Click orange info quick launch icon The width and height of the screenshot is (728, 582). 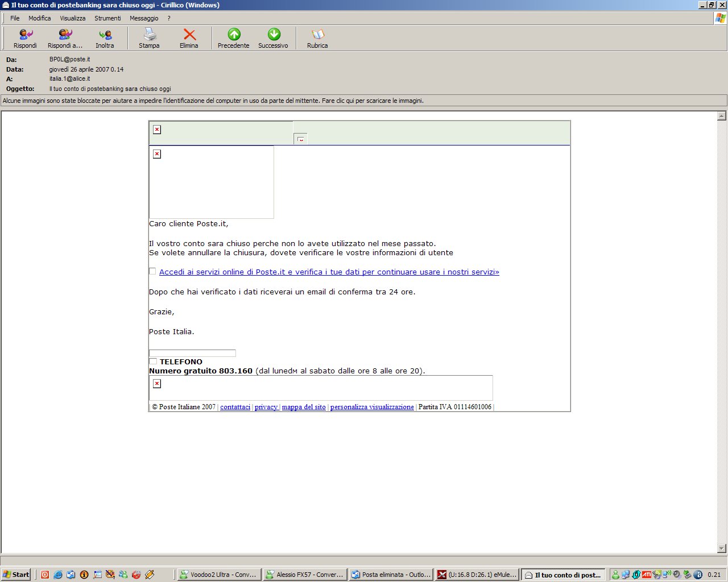point(84,575)
